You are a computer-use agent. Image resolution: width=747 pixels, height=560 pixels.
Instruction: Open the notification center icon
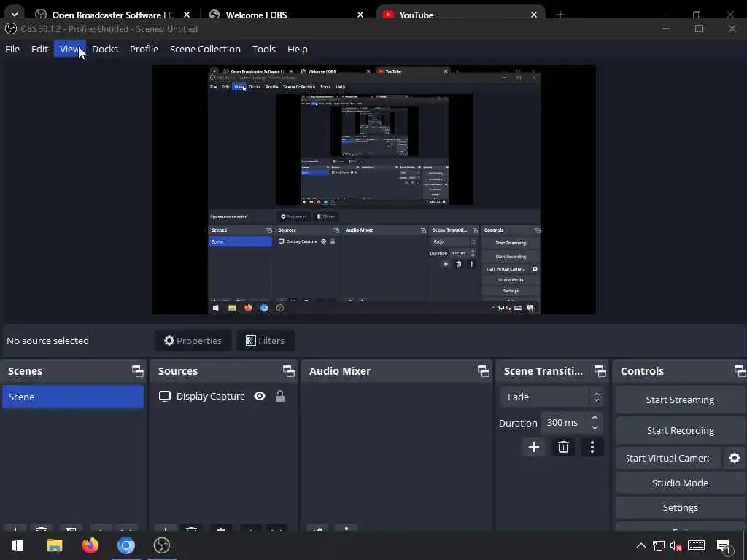coord(724,546)
